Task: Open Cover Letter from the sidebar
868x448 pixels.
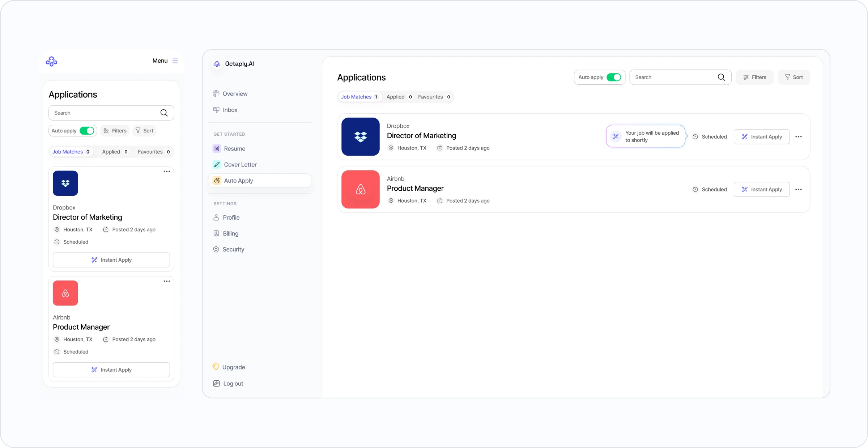Action: pos(240,165)
